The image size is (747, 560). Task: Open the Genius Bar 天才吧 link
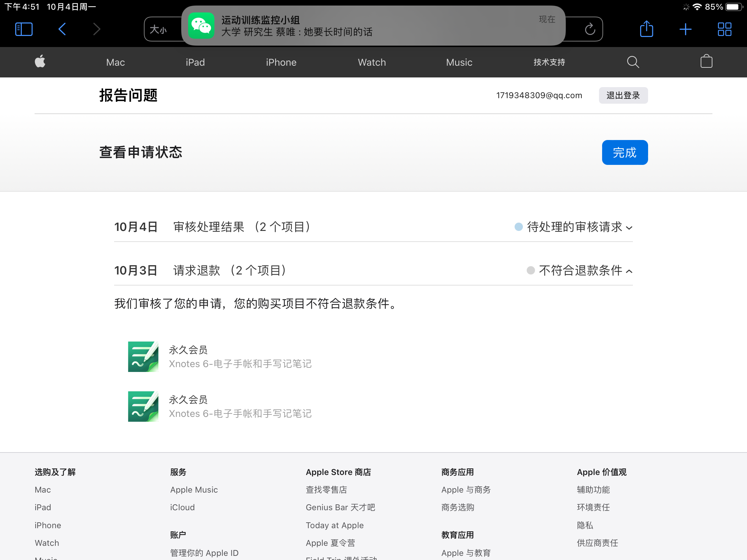(340, 507)
